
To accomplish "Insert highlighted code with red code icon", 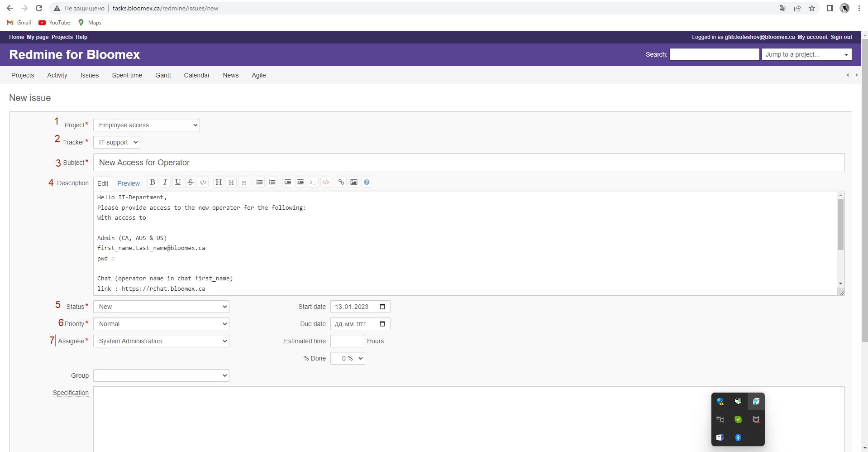I will [x=325, y=182].
